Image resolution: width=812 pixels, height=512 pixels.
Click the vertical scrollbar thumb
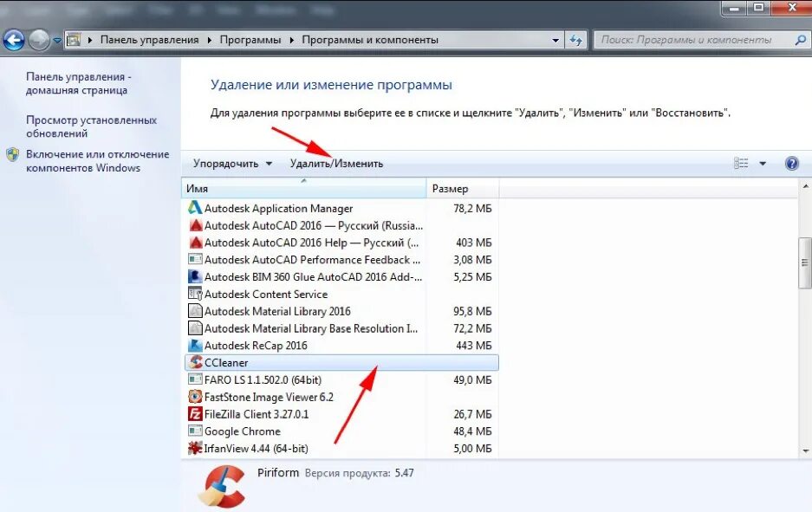(x=805, y=263)
